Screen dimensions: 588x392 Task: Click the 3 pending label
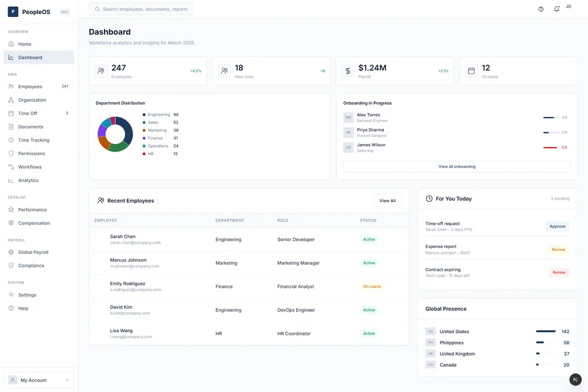coord(560,199)
